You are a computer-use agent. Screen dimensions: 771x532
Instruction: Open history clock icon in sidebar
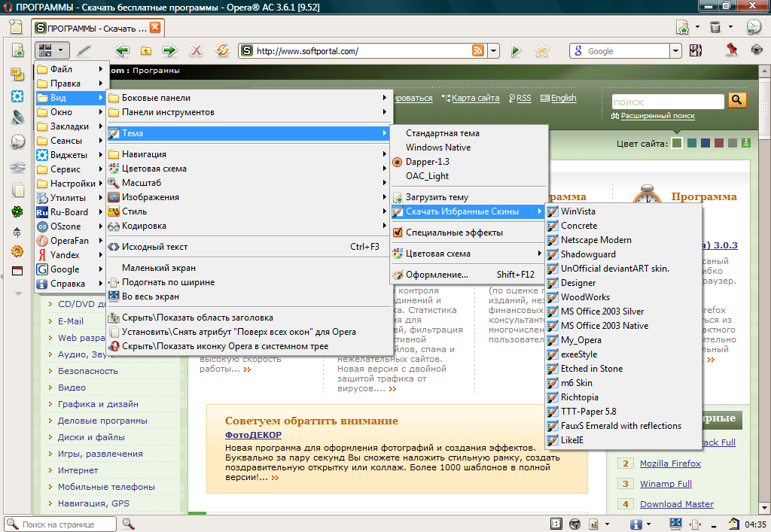[x=17, y=141]
